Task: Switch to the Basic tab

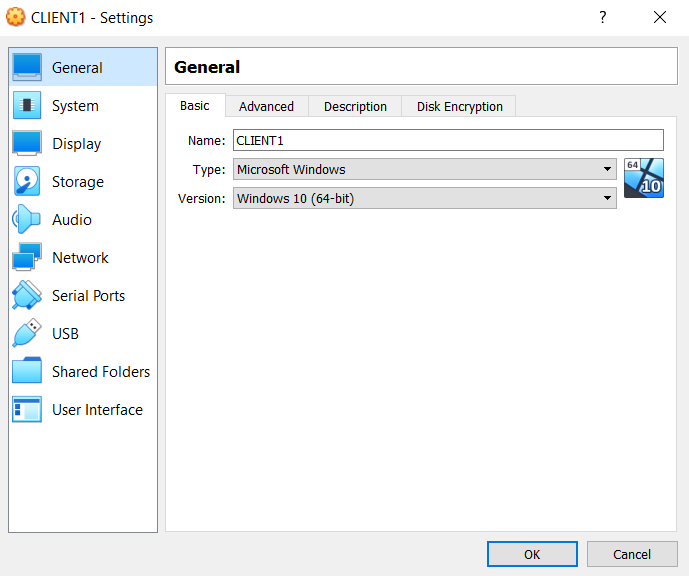Action: coord(195,106)
